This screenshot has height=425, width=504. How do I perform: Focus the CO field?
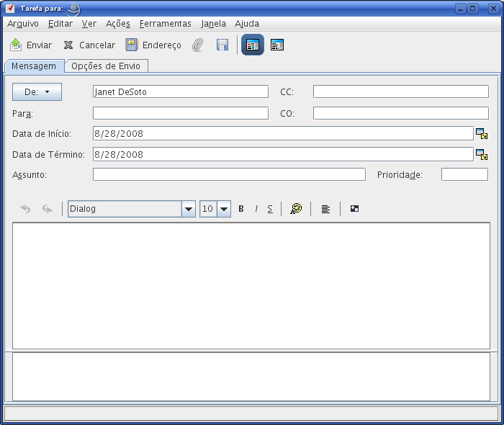[401, 113]
